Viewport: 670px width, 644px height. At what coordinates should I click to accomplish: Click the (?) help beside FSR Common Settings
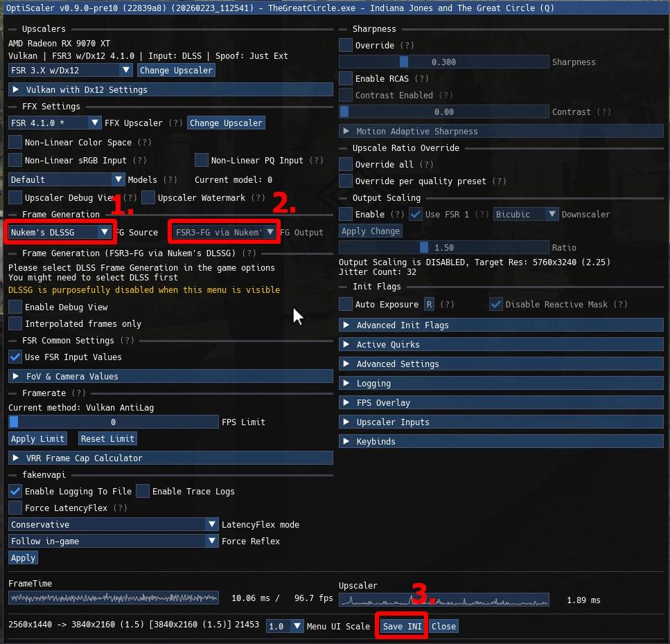point(127,341)
